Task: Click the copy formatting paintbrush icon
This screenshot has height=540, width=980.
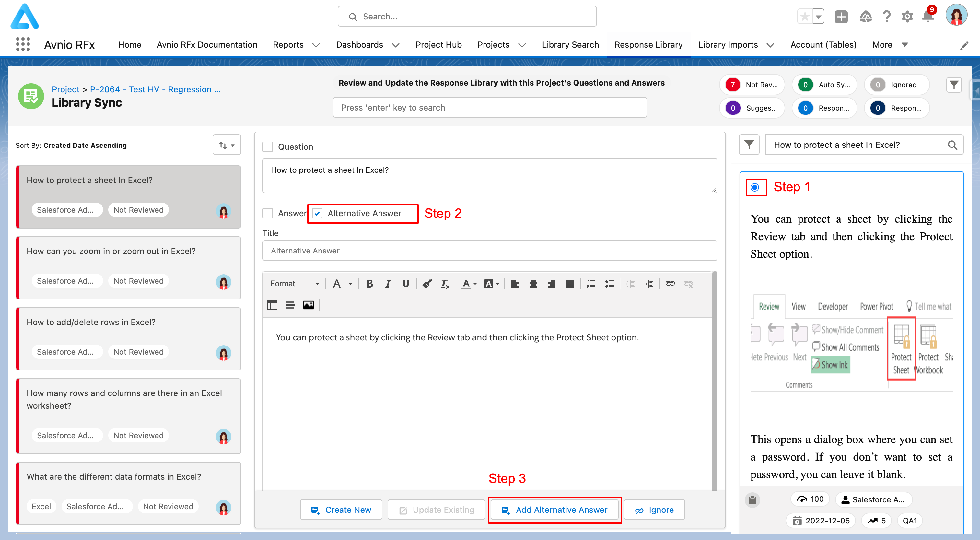Action: coord(426,284)
